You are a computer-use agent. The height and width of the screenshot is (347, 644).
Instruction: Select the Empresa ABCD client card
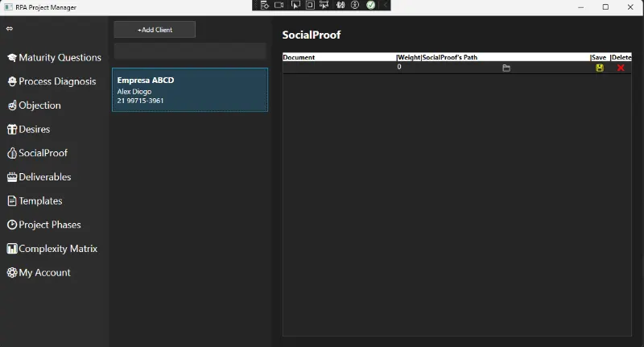pos(190,89)
